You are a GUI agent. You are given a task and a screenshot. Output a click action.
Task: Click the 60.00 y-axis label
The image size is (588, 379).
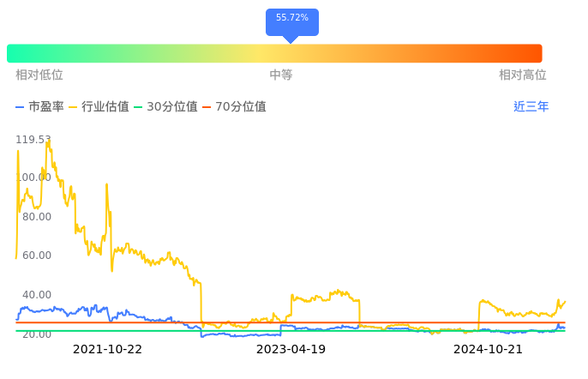click(36, 256)
